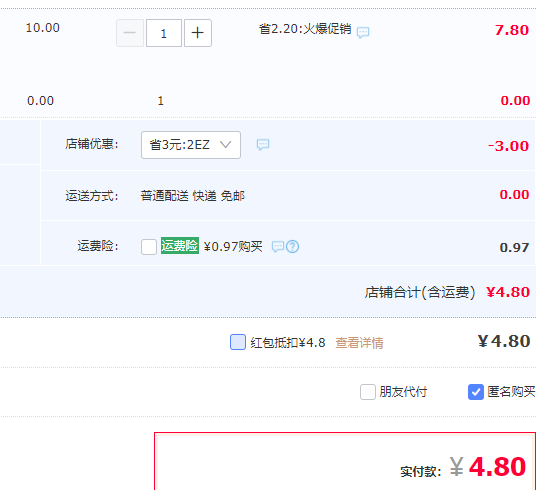Enable the 朋友代付 checkbox
The height and width of the screenshot is (490, 538).
(368, 392)
